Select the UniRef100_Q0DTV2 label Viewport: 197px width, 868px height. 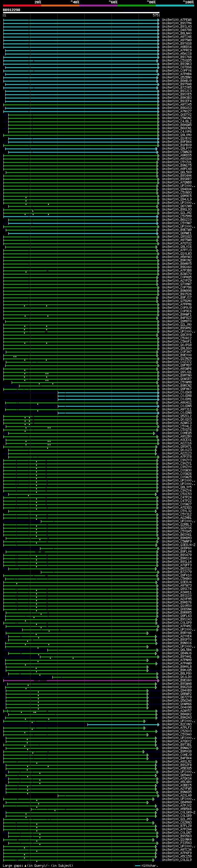177,115
